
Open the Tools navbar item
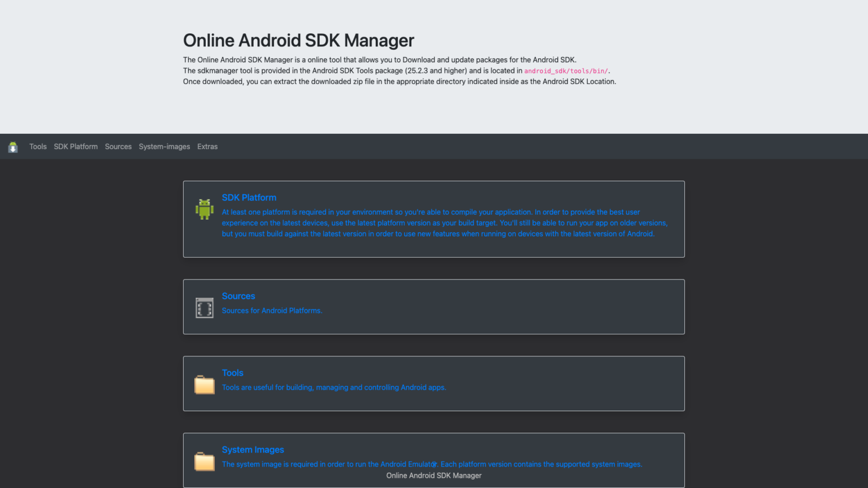click(x=38, y=146)
